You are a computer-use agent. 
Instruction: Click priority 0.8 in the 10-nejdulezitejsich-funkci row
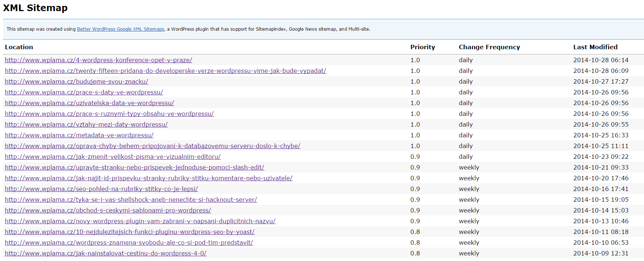click(x=415, y=232)
